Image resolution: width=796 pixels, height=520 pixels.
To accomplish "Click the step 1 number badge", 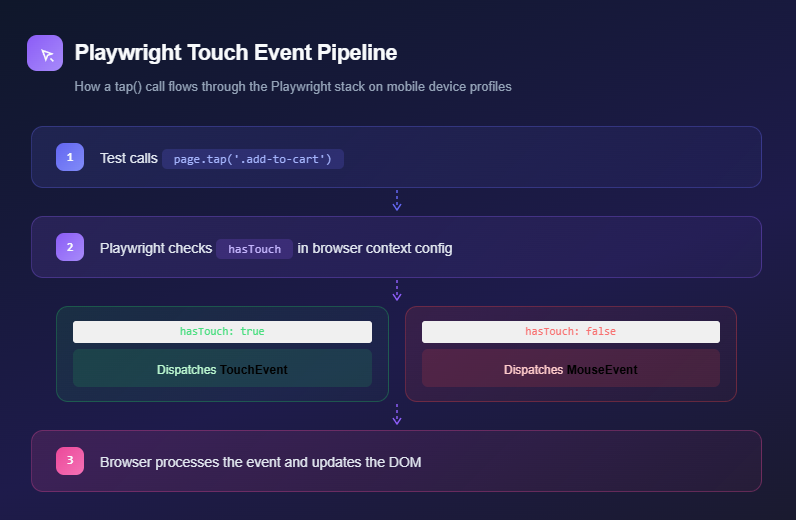I will click(x=69, y=157).
